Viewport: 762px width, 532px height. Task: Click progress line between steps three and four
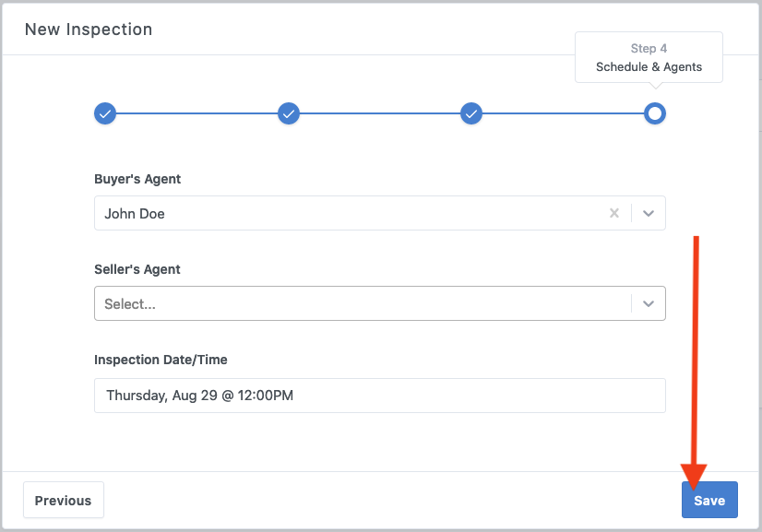pyautogui.click(x=563, y=113)
